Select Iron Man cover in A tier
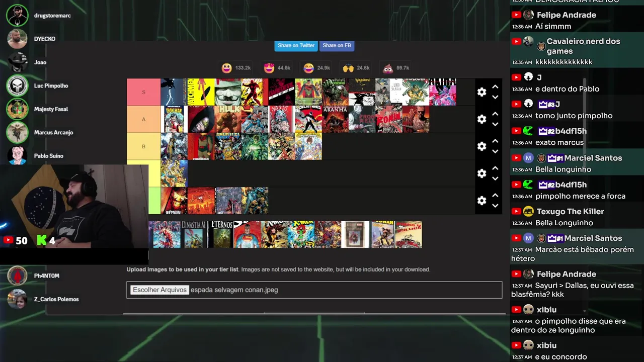The height and width of the screenshot is (362, 644). 174,119
